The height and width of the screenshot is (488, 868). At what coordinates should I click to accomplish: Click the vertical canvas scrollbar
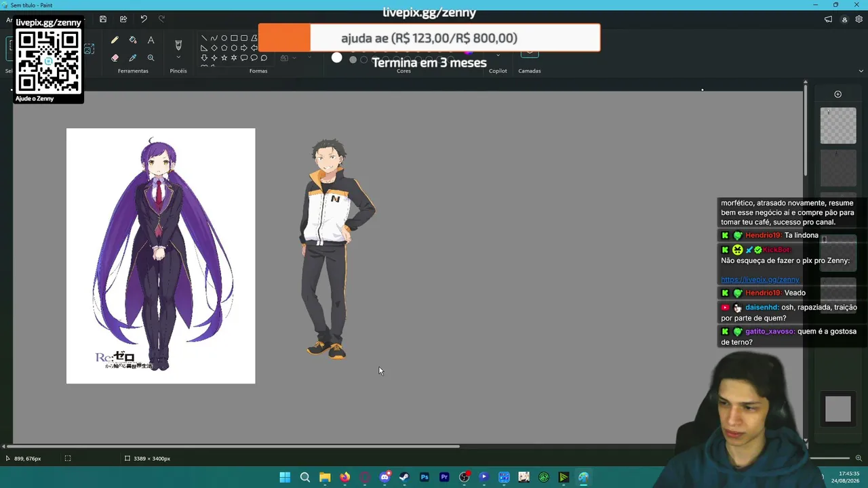806,129
